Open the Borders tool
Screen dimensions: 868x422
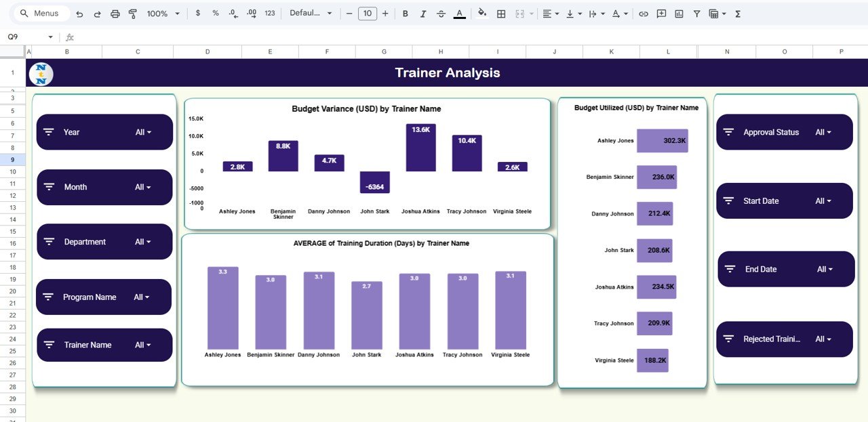tap(501, 14)
